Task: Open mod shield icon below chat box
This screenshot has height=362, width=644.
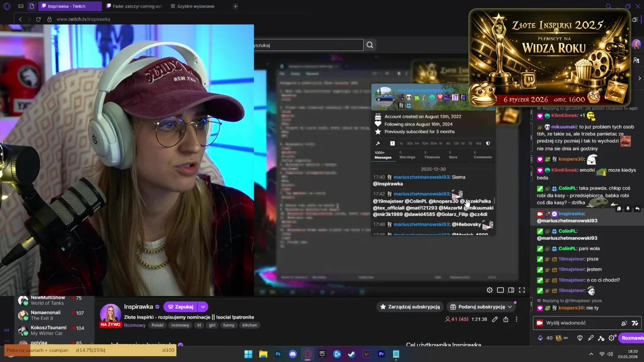Action: pos(580,338)
